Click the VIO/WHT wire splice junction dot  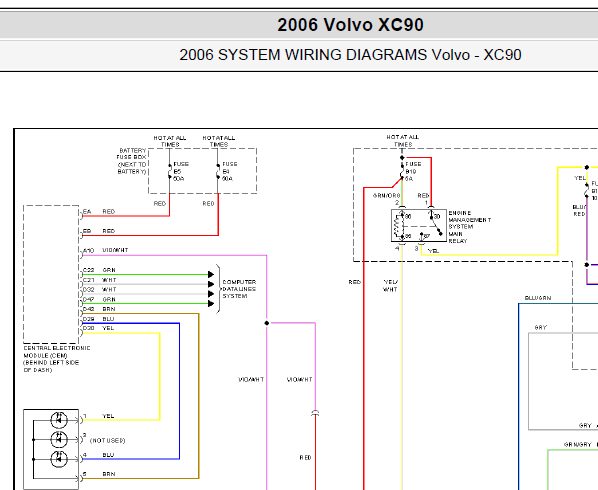pos(267,323)
